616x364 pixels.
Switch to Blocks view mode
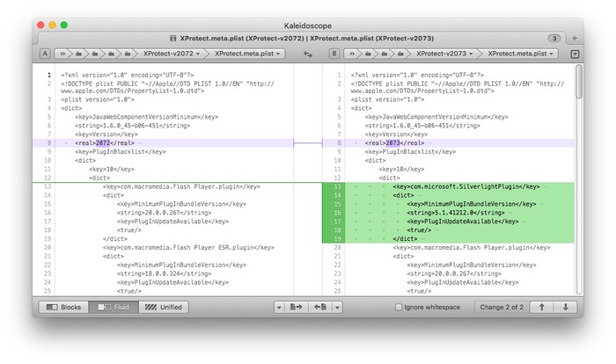63,307
